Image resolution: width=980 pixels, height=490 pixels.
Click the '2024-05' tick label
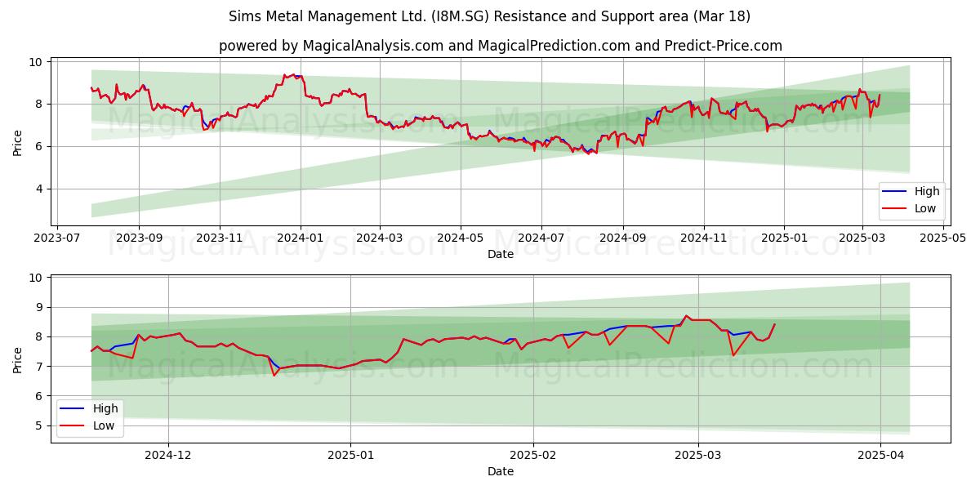461,238
